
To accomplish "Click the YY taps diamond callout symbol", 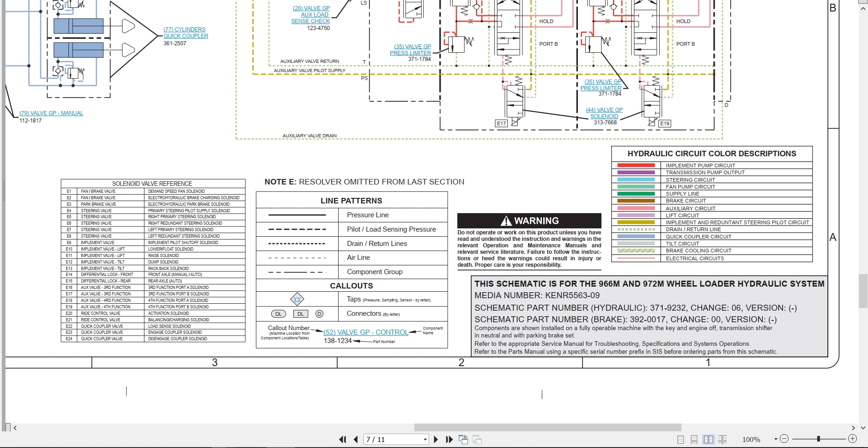I will (297, 299).
